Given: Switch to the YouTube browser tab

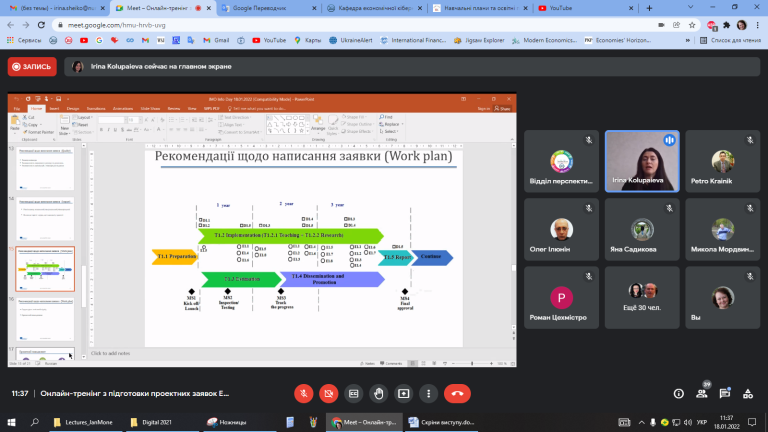Looking at the screenshot, I should click(585, 8).
